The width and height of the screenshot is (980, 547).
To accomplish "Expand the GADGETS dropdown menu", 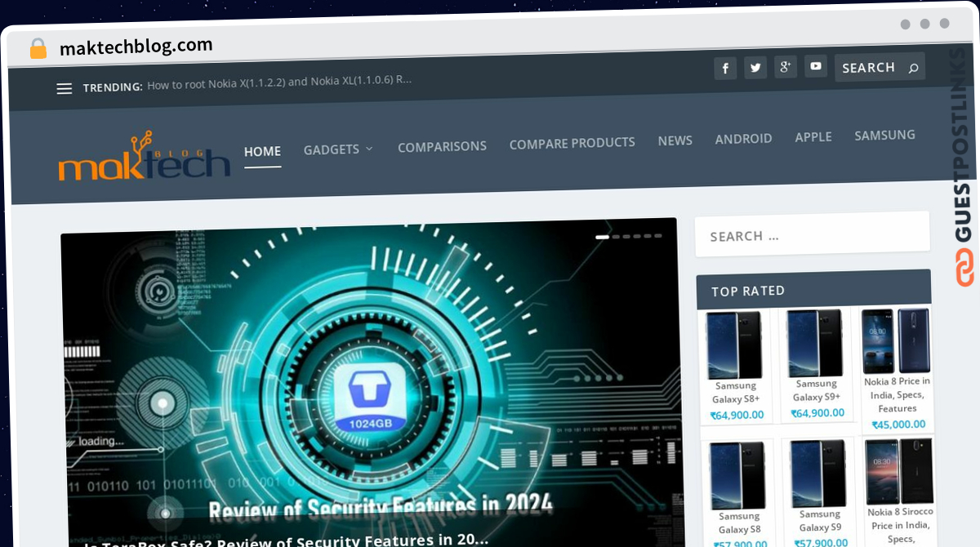I will pos(338,149).
